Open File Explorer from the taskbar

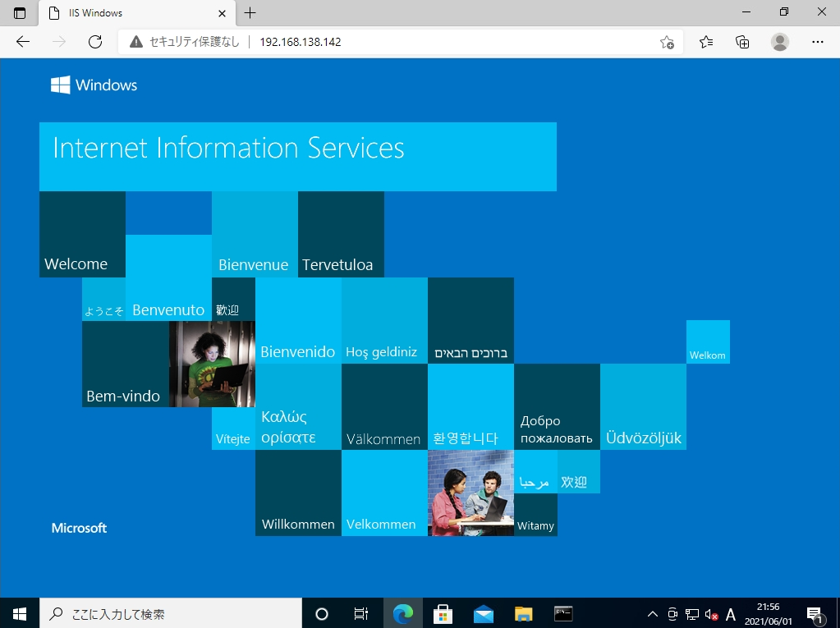(523, 613)
